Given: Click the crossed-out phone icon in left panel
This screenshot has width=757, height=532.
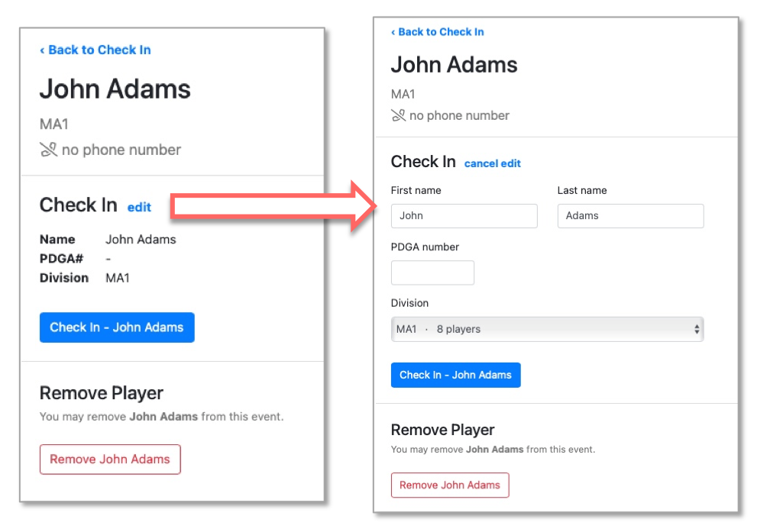Looking at the screenshot, I should pyautogui.click(x=48, y=150).
